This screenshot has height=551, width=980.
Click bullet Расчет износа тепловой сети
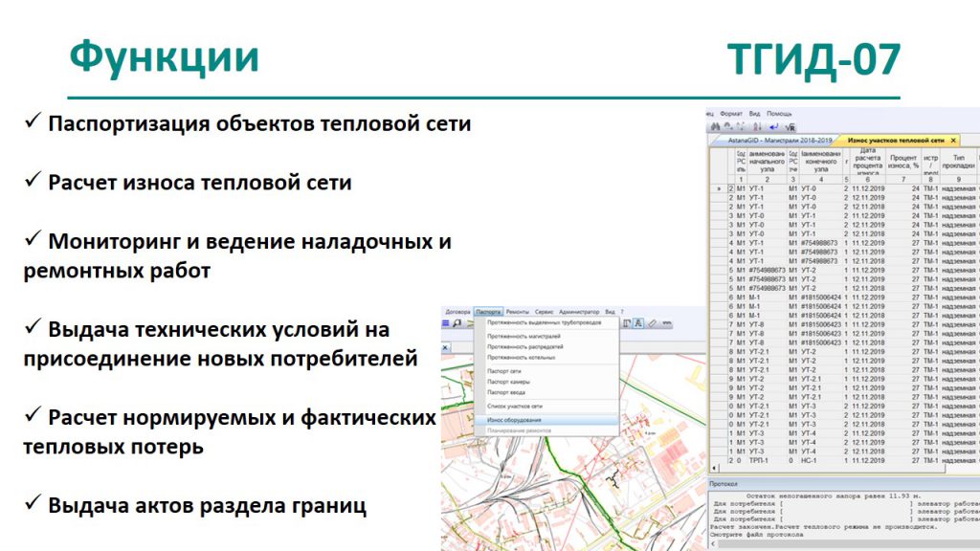[199, 183]
